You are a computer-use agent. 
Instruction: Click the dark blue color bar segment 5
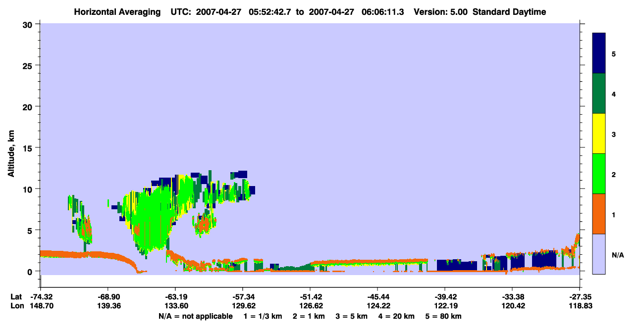click(x=599, y=53)
